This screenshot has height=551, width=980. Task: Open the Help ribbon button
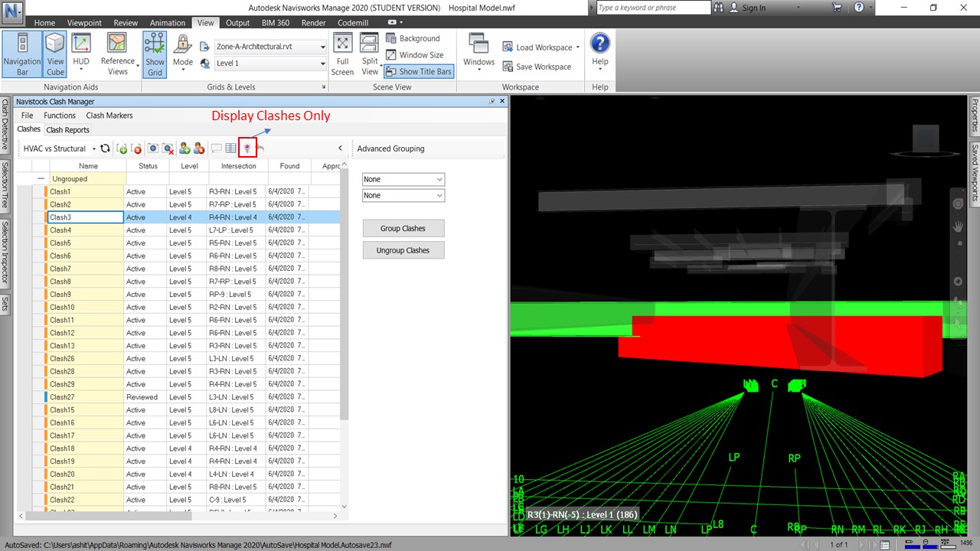(600, 54)
